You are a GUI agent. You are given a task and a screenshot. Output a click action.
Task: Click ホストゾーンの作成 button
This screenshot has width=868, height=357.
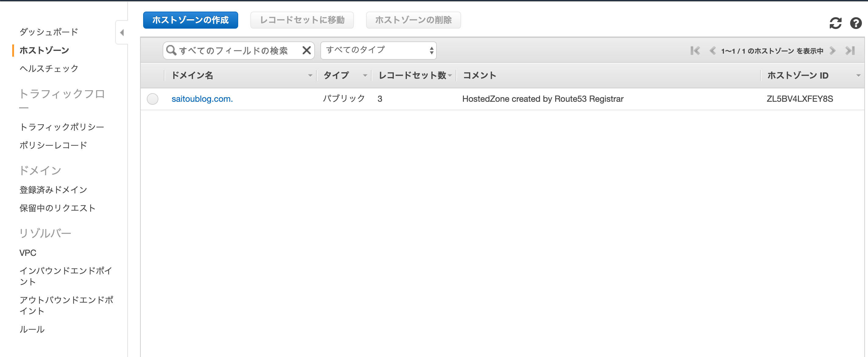click(x=190, y=20)
